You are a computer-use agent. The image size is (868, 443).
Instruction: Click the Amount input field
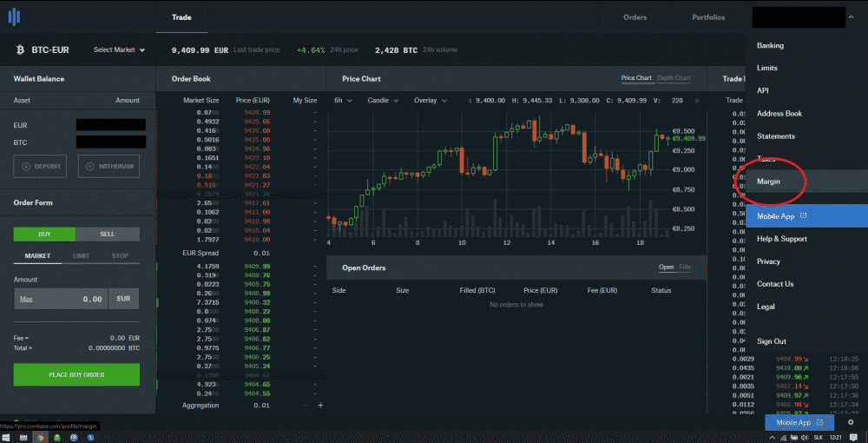(61, 299)
